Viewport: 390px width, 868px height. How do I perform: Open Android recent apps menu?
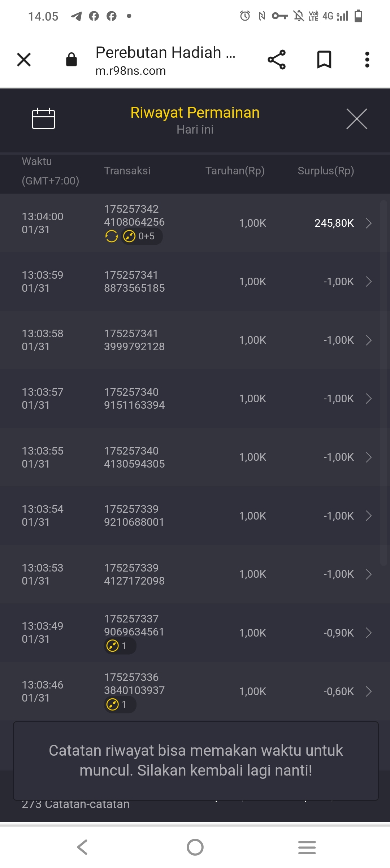pos(307,847)
